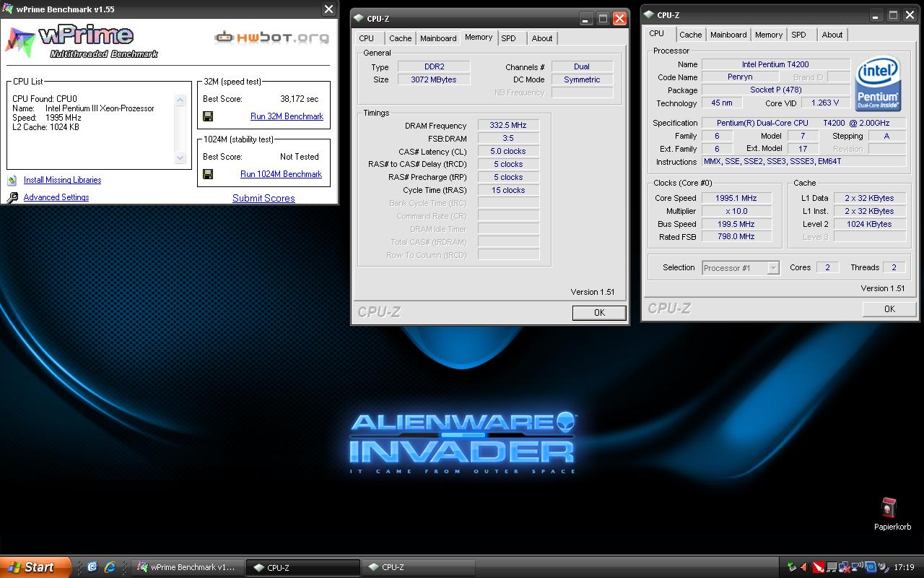This screenshot has height=578, width=924.
Task: Click the Intel Pentium inside logo in CPU-Z
Action: 878,84
